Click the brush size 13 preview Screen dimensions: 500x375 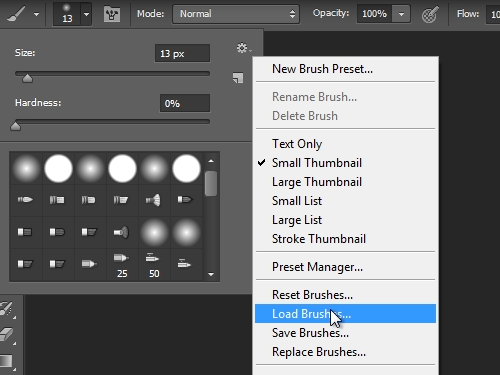coord(67,14)
